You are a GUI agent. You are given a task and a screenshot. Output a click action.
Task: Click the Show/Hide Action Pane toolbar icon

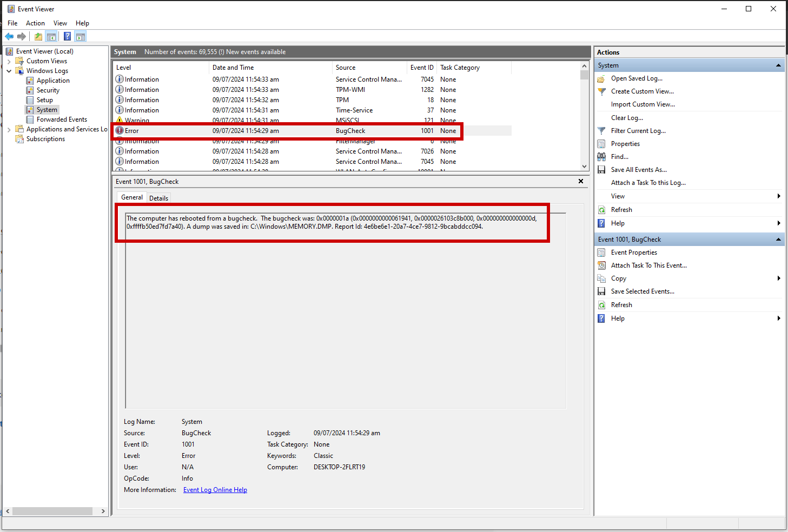(x=81, y=36)
